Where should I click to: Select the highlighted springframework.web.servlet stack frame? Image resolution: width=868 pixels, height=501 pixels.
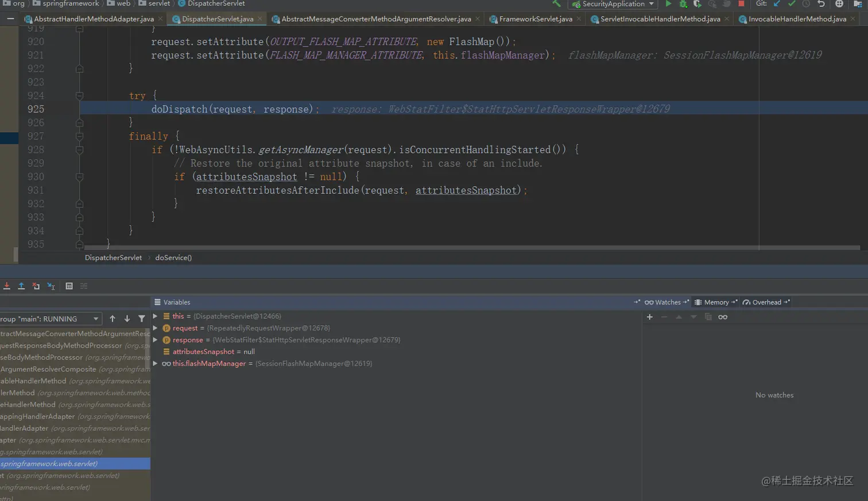point(75,464)
